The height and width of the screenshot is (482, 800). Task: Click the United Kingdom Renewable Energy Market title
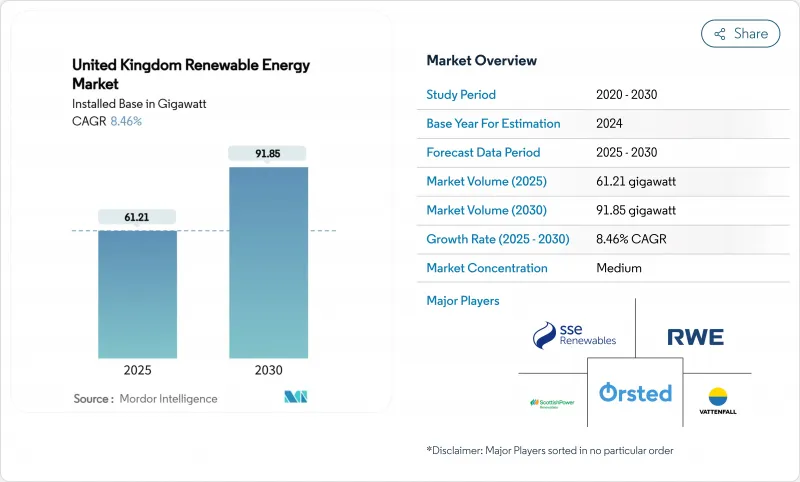point(190,74)
